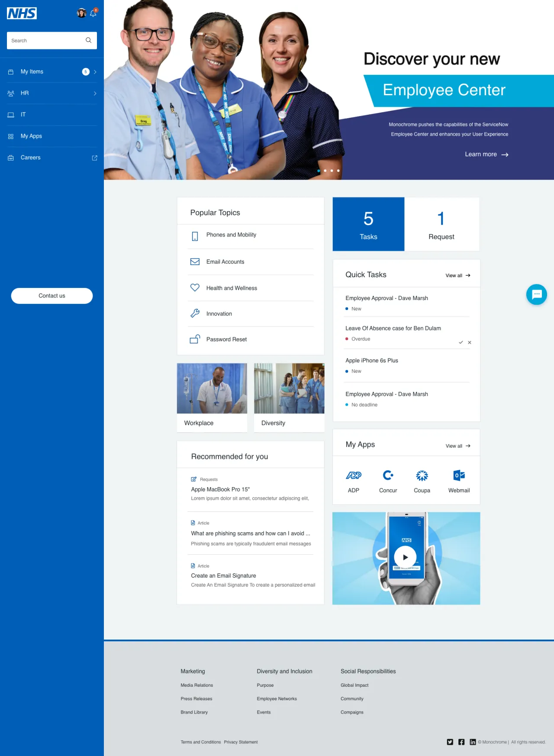The image size is (554, 756).
Task: Click Careers external link icon
Action: [95, 158]
